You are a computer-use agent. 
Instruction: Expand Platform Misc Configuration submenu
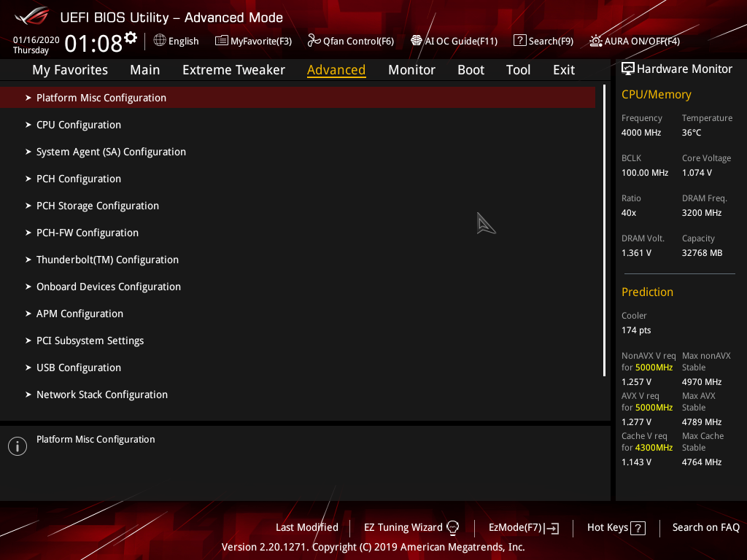tap(298, 98)
